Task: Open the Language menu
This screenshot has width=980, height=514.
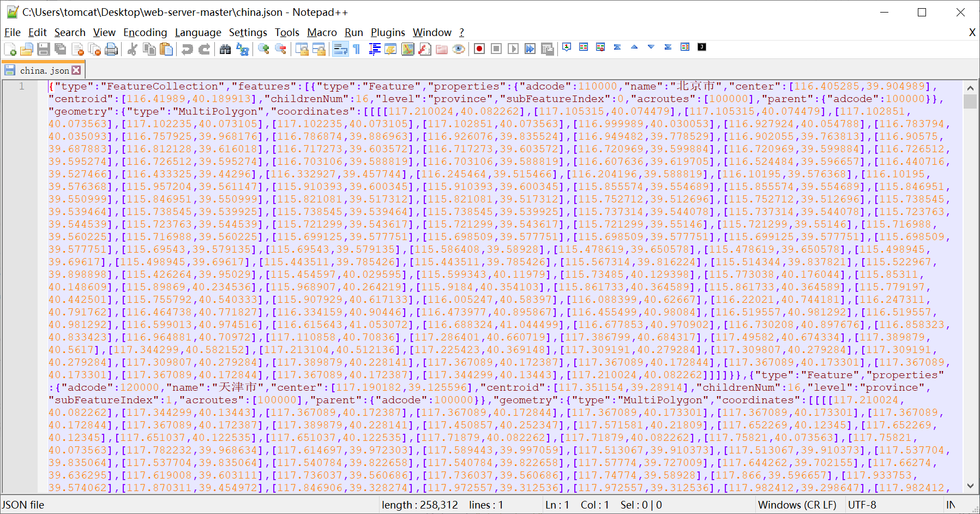Action: (x=198, y=33)
